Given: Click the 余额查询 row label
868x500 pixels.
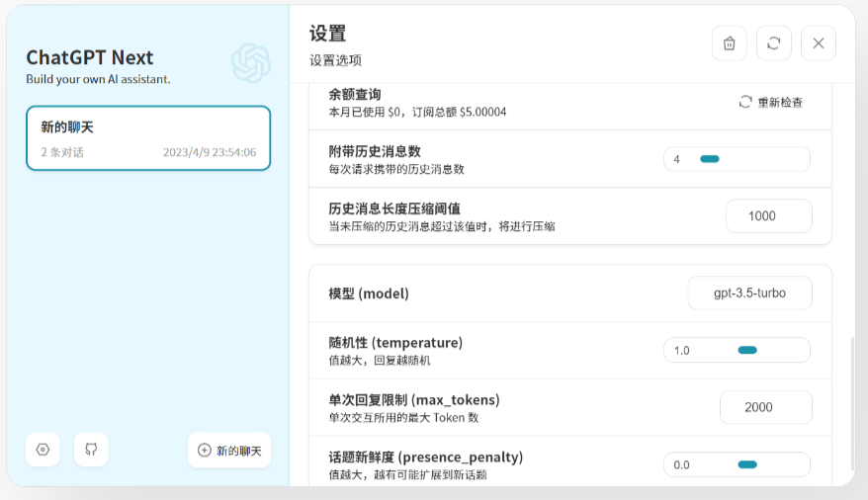Looking at the screenshot, I should (x=354, y=94).
